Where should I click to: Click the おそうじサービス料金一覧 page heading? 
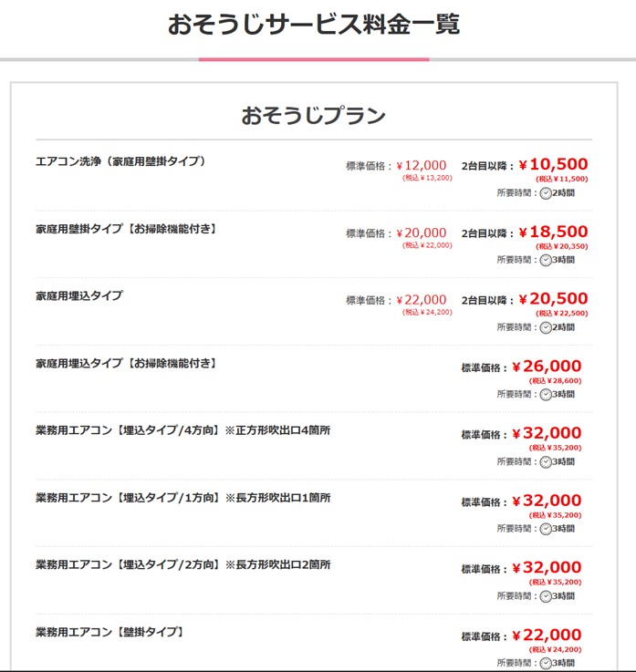tap(313, 25)
